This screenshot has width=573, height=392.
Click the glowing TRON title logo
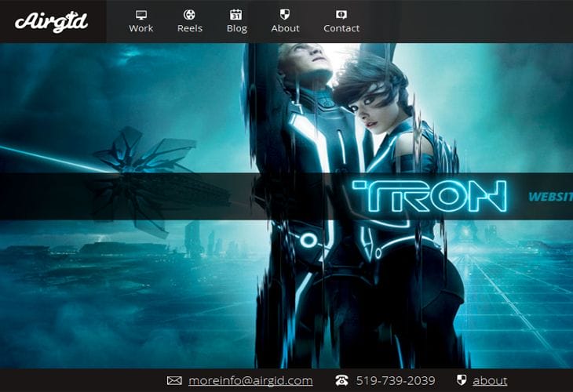(429, 196)
